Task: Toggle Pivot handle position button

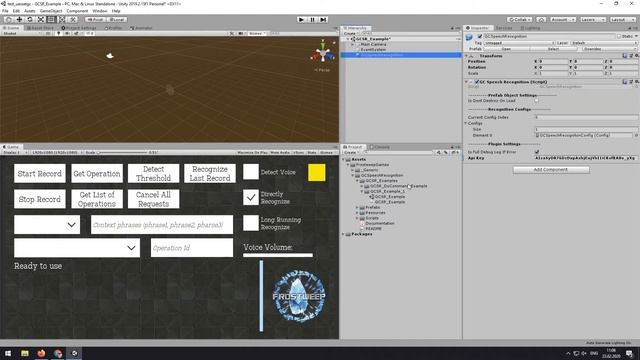Action: click(x=96, y=20)
